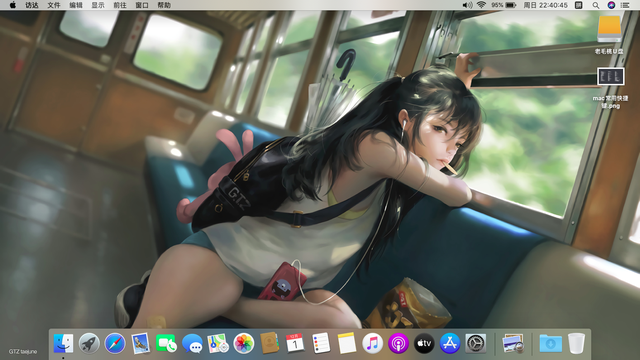Open System Preferences gear icon
This screenshot has width=640, height=360.
click(x=476, y=343)
